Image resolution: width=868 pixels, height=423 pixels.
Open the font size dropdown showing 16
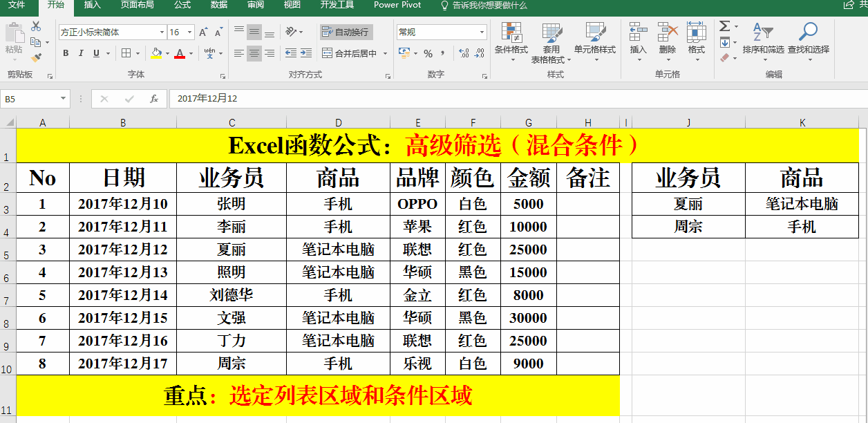click(x=189, y=32)
